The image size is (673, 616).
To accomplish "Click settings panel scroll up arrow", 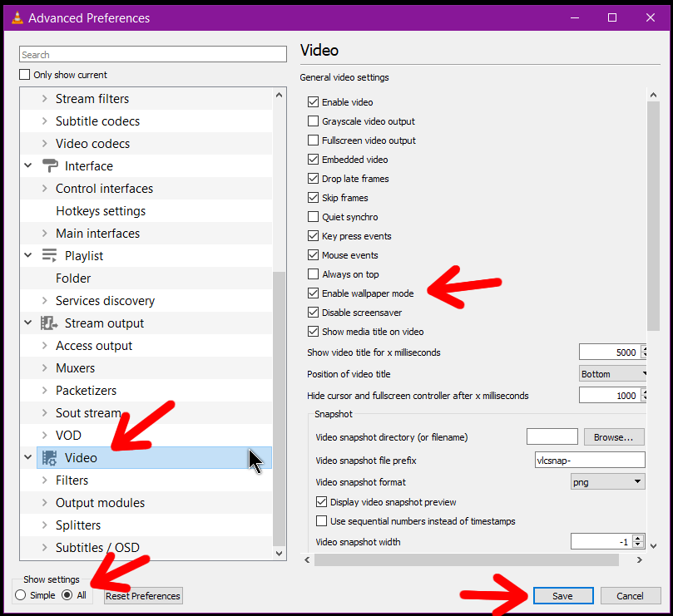I will [653, 95].
